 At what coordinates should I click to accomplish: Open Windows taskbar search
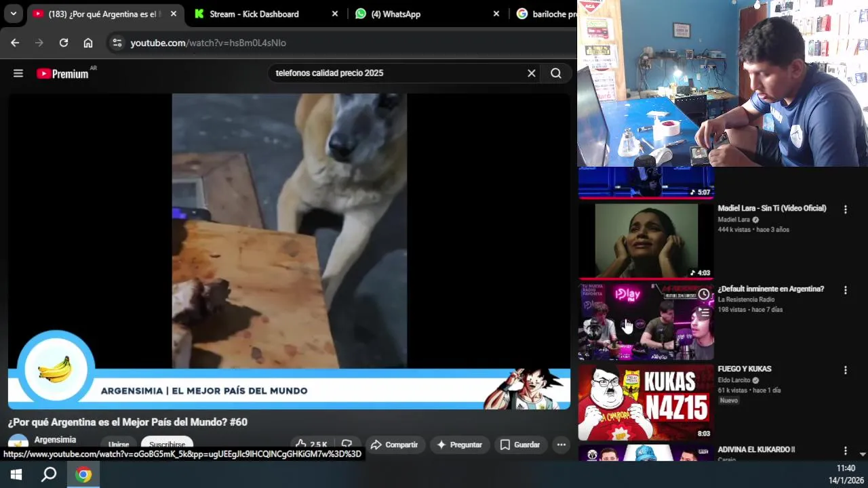(x=49, y=474)
